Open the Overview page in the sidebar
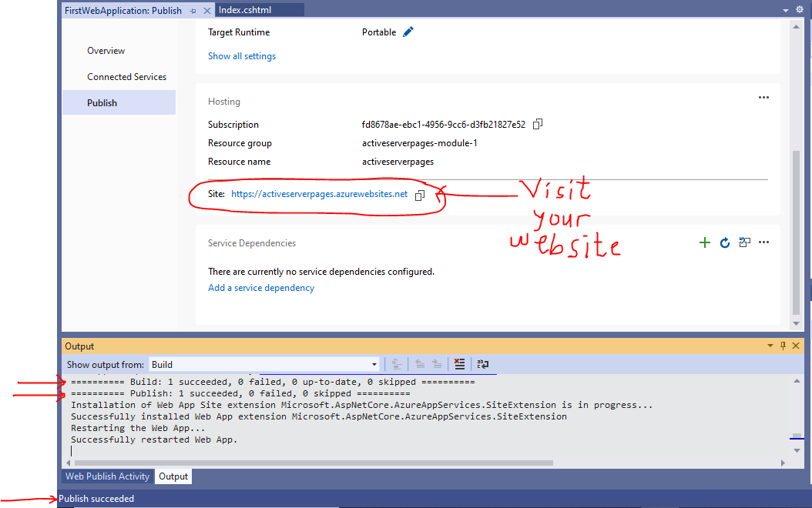Image resolution: width=812 pixels, height=508 pixels. [106, 51]
